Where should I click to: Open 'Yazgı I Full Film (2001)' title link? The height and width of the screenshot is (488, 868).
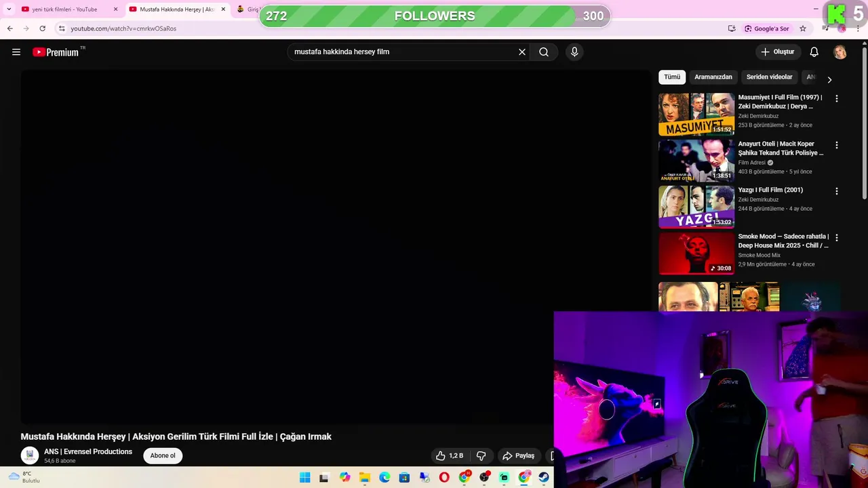[770, 190]
